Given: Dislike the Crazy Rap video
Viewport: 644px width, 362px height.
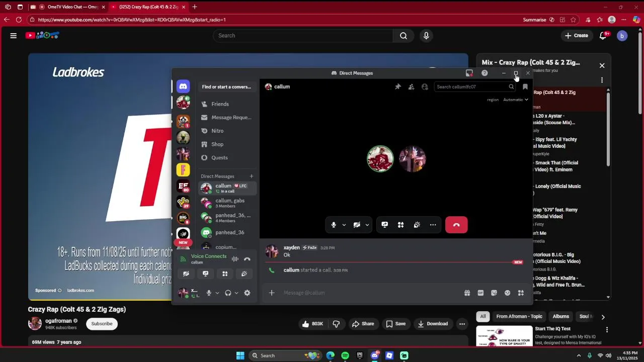Looking at the screenshot, I should pyautogui.click(x=336, y=324).
